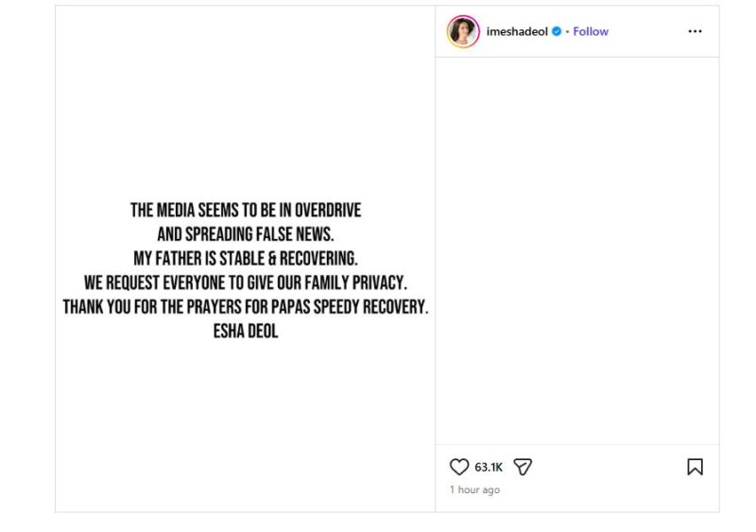
Task: Click the empty comments panel beside the post
Action: coord(576,246)
